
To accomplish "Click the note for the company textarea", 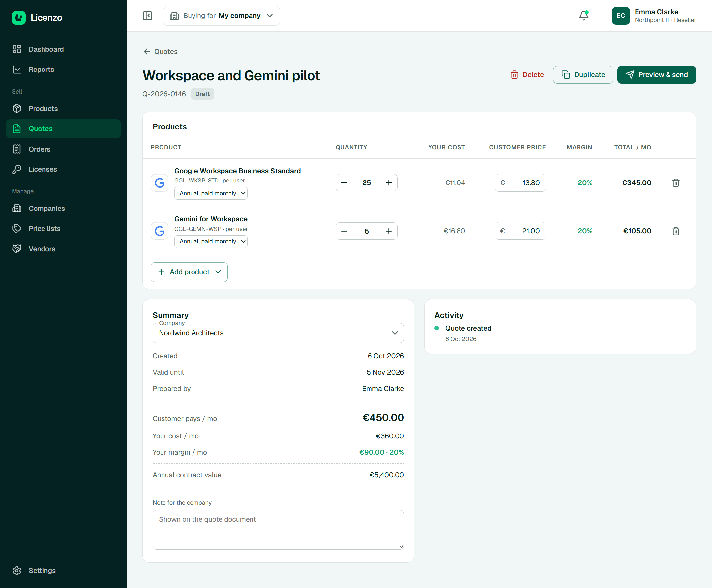I will pos(278,530).
